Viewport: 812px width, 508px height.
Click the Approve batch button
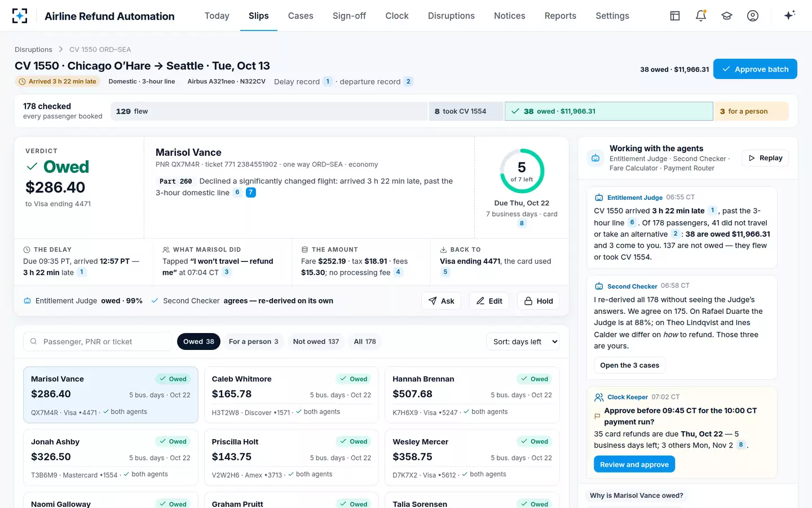[755, 69]
